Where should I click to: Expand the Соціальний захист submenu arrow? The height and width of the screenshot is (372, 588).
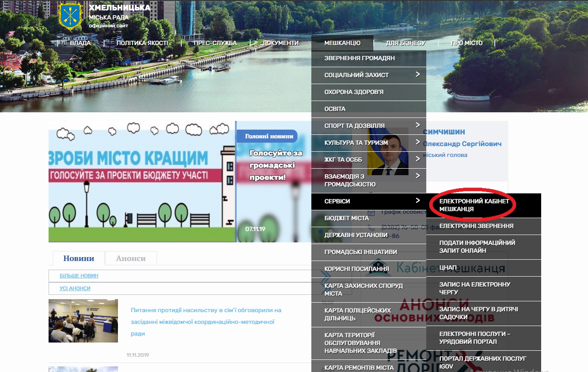pyautogui.click(x=418, y=75)
